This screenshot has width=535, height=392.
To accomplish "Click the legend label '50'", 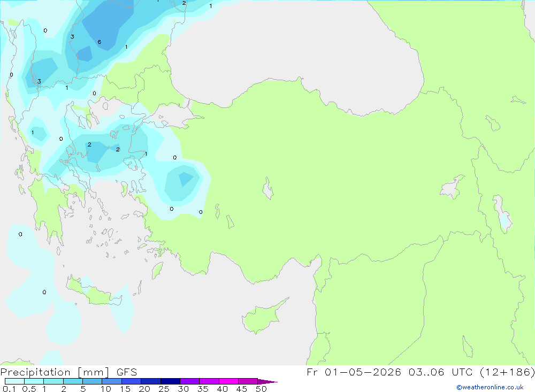I will pos(261,389).
